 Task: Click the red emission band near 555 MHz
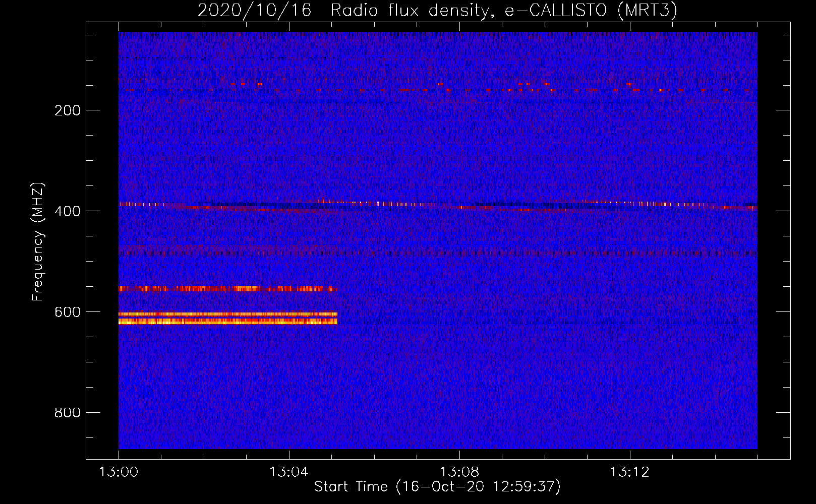228,289
